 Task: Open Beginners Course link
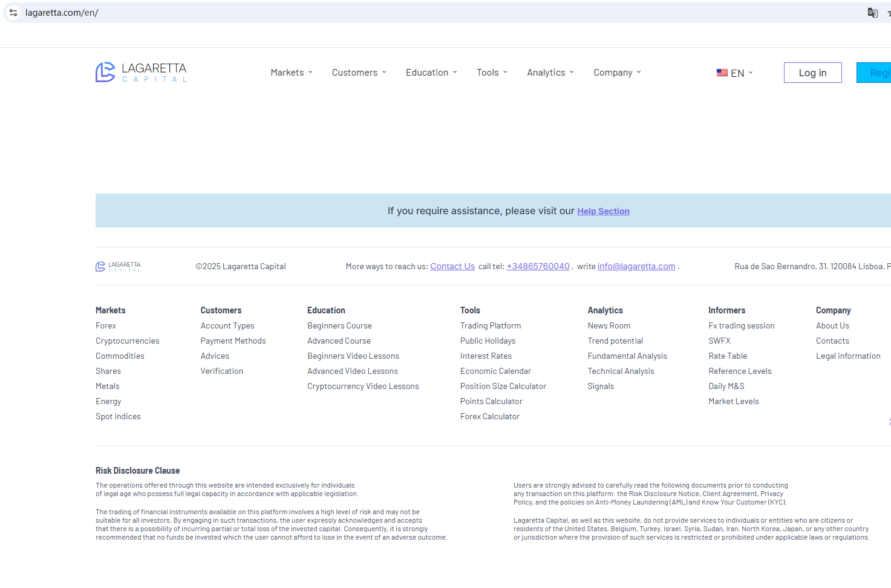point(339,325)
